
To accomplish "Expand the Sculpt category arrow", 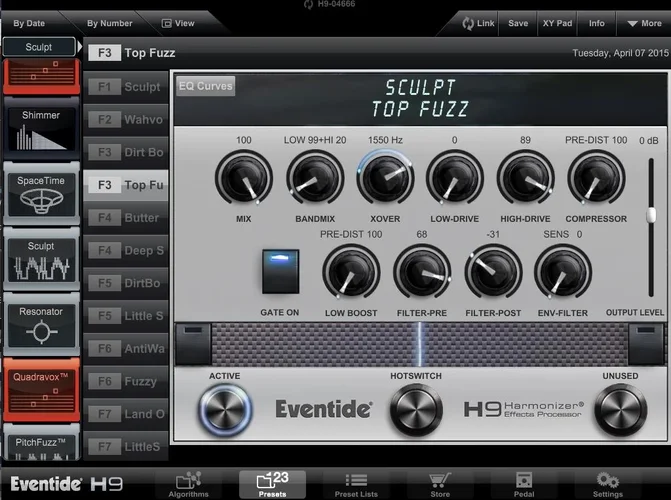I will point(80,47).
